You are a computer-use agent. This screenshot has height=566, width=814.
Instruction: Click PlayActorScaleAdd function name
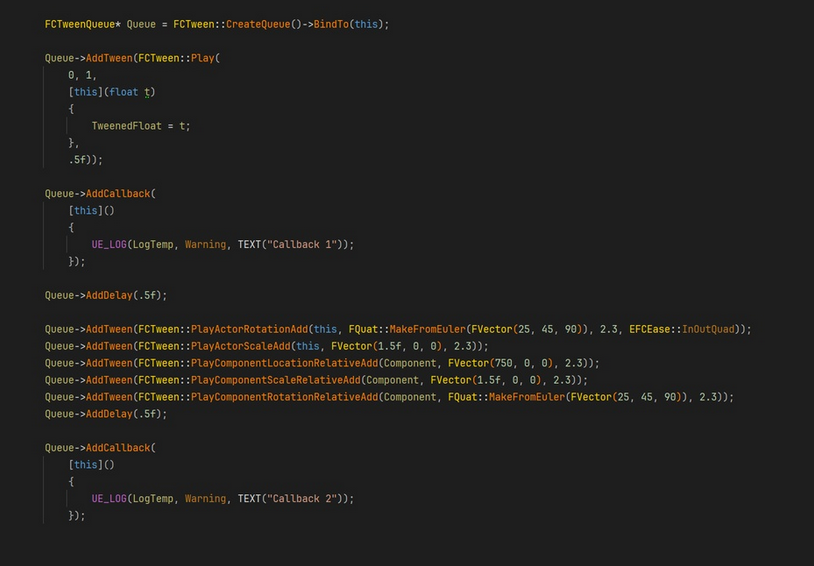pyautogui.click(x=240, y=346)
